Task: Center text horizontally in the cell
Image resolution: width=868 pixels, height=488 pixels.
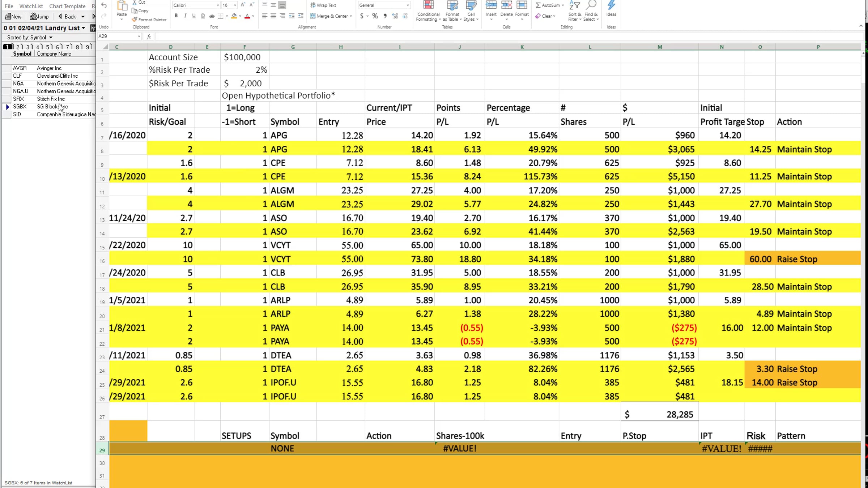Action: click(273, 16)
